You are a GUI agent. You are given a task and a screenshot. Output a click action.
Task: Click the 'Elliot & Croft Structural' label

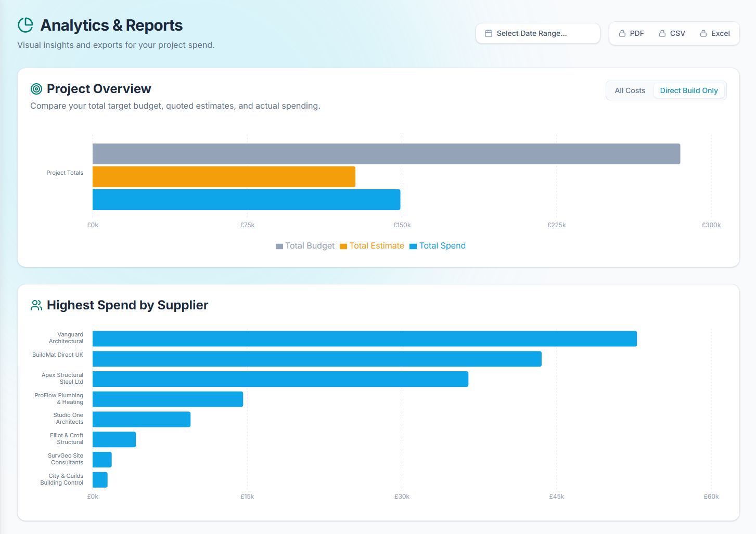(x=67, y=439)
